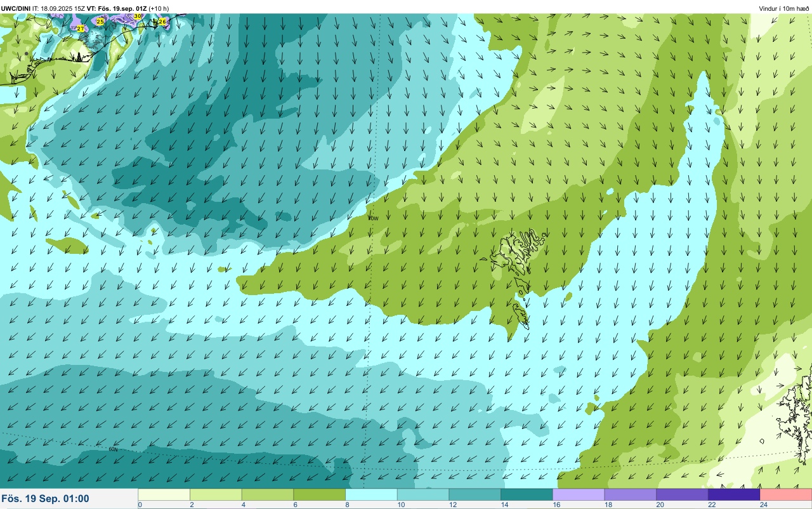Click the legend scale number 0

tap(140, 505)
